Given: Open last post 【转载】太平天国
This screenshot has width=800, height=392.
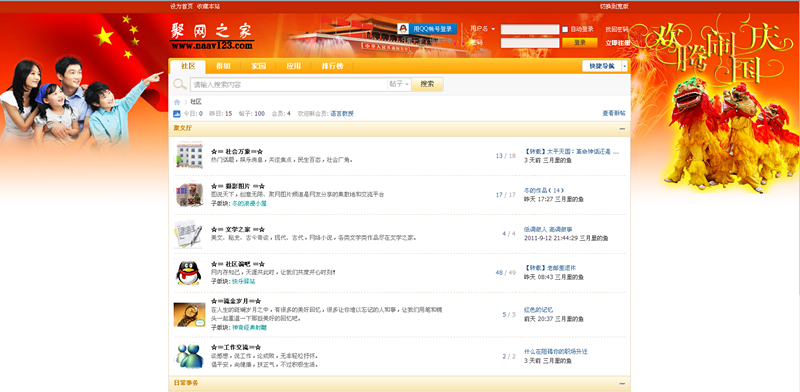Looking at the screenshot, I should point(571,152).
